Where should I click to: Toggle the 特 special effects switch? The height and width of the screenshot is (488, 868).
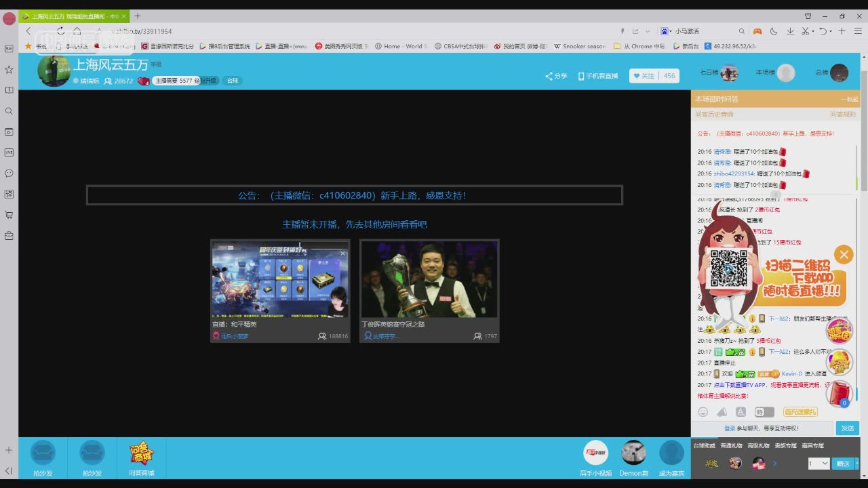pos(764,412)
